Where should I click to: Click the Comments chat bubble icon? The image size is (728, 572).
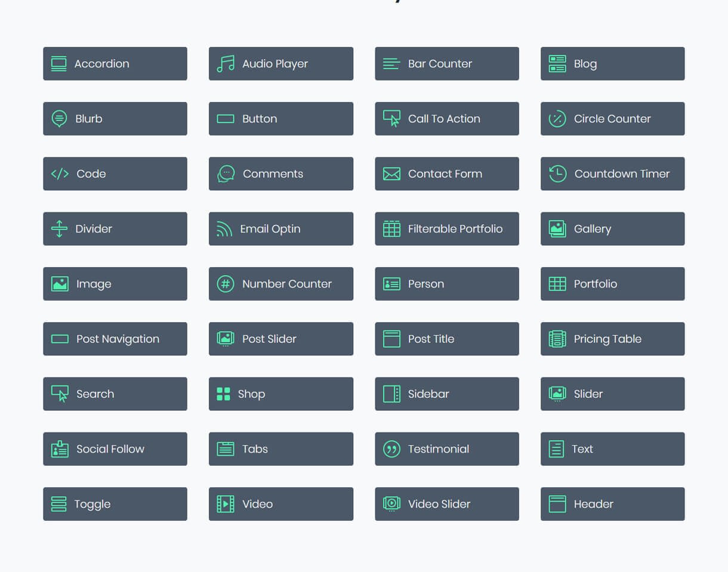pos(226,174)
